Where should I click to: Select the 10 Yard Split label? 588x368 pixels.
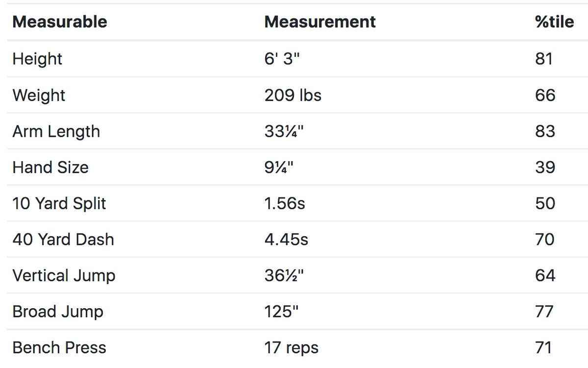[x=59, y=203]
